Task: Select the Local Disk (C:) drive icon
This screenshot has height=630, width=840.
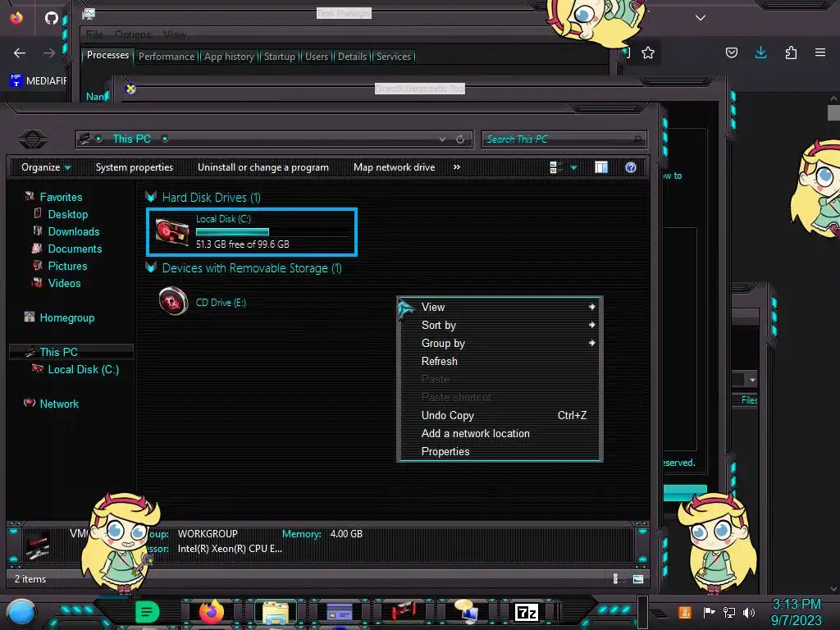Action: (172, 232)
